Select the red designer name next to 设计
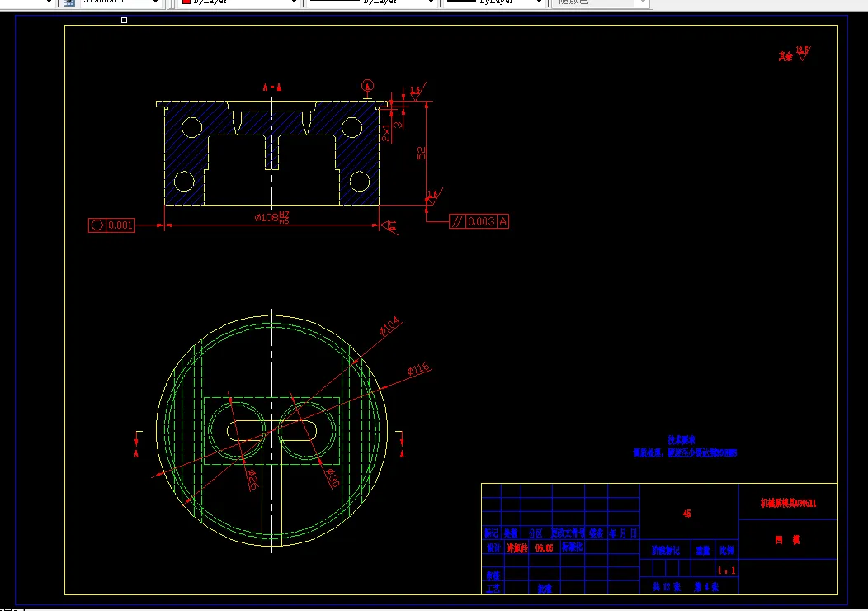The image size is (868, 611). coord(517,548)
